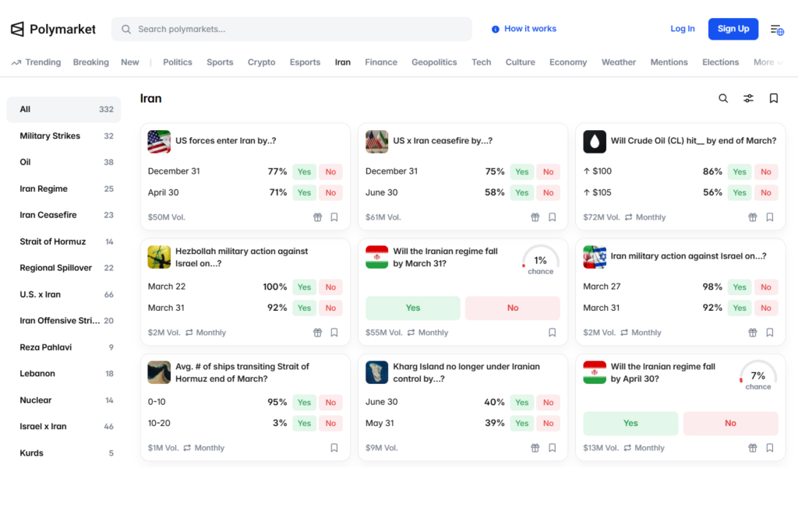Click gift icon on US x Iran ceasefire card
The image size is (798, 532).
535,217
